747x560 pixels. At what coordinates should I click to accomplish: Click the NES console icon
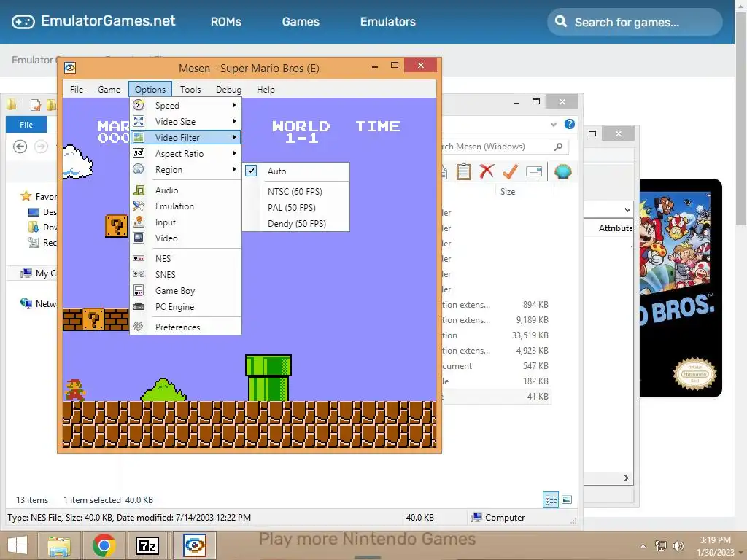click(139, 258)
